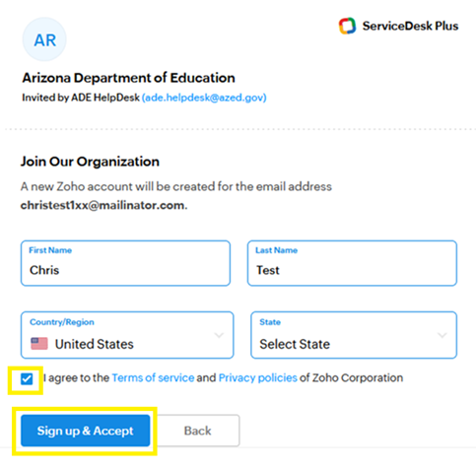Click the Sign up & Accept button

86,431
